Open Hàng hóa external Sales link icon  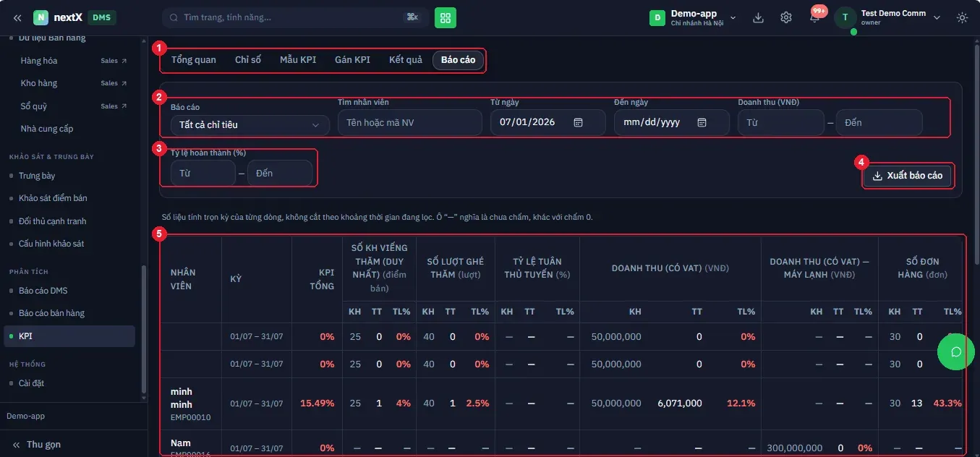[124, 61]
